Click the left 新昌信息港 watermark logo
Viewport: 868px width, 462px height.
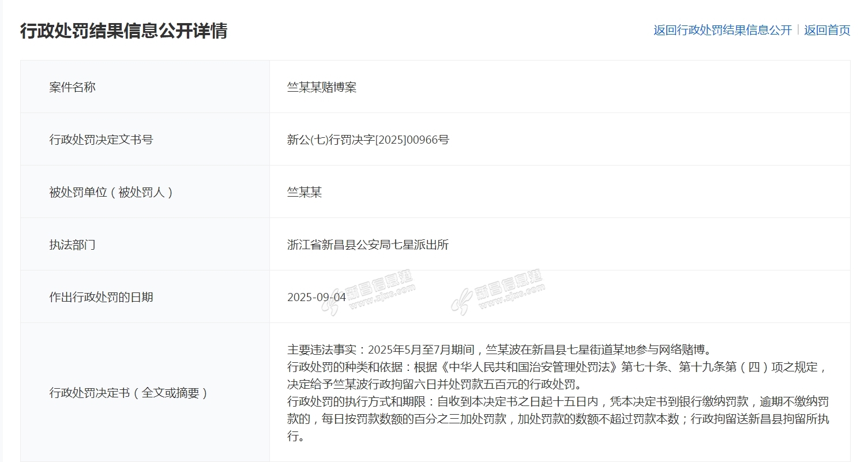coord(369,292)
